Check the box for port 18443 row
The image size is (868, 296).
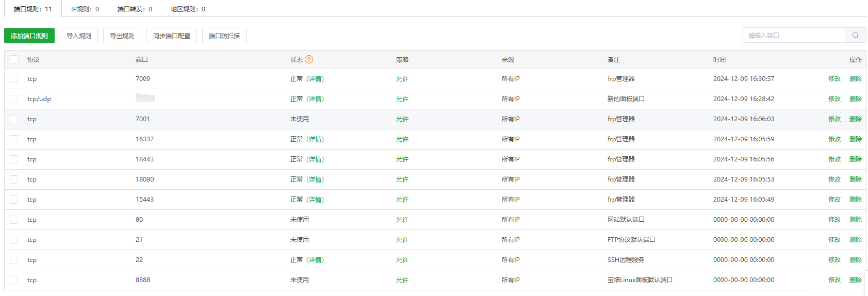(x=14, y=159)
